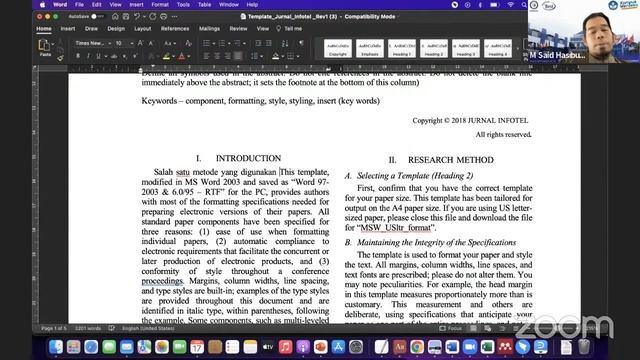640x360 pixels.
Task: Apply strikethrough formatting
Action: coord(114,56)
